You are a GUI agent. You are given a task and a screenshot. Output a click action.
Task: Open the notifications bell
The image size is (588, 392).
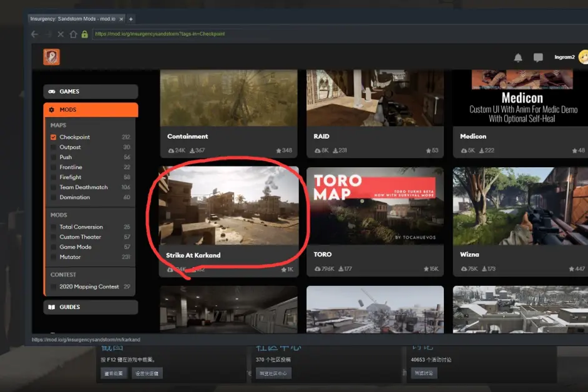click(x=517, y=58)
